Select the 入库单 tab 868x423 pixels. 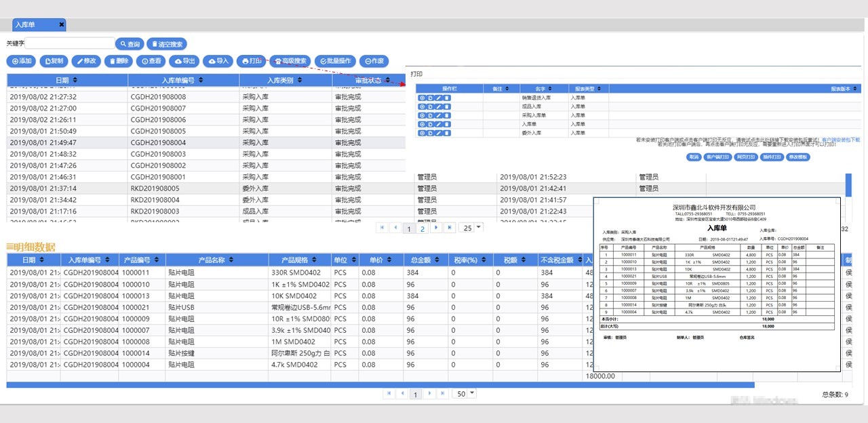[26, 24]
